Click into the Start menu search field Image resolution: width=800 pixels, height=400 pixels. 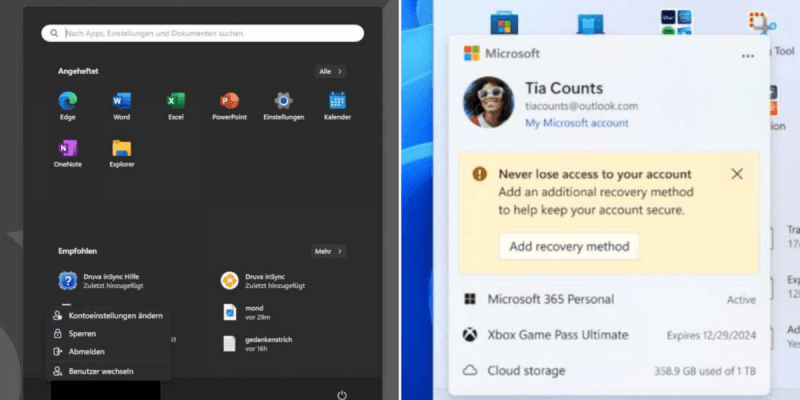203,34
